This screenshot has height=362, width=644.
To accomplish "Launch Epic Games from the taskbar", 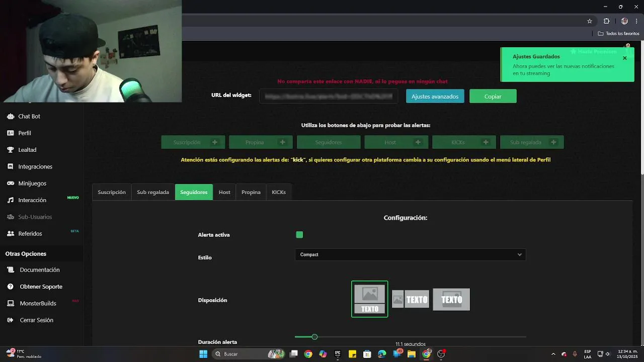I will click(338, 354).
